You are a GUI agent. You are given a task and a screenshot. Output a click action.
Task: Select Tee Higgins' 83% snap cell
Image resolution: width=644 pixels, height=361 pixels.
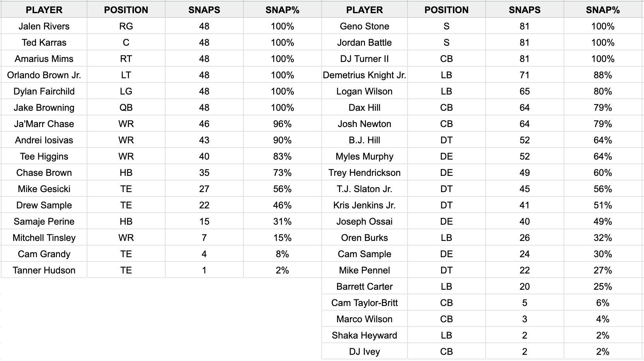tap(282, 156)
